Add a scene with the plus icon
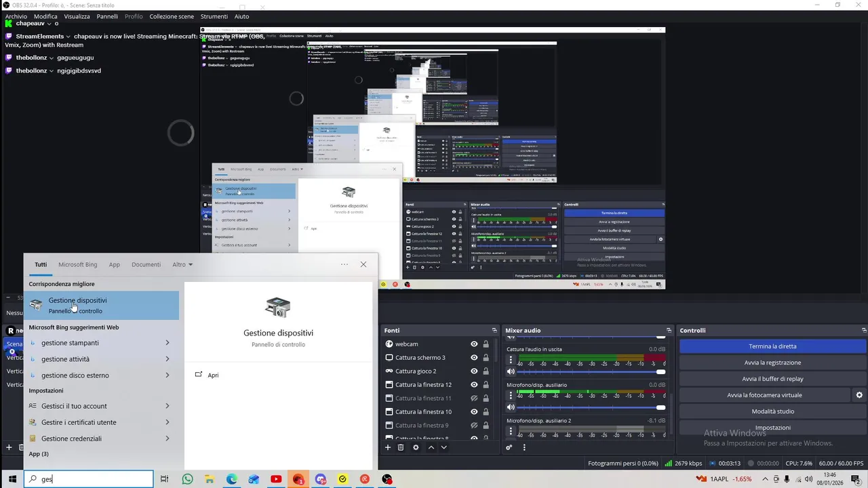Image resolution: width=868 pixels, height=488 pixels. pos(9,447)
